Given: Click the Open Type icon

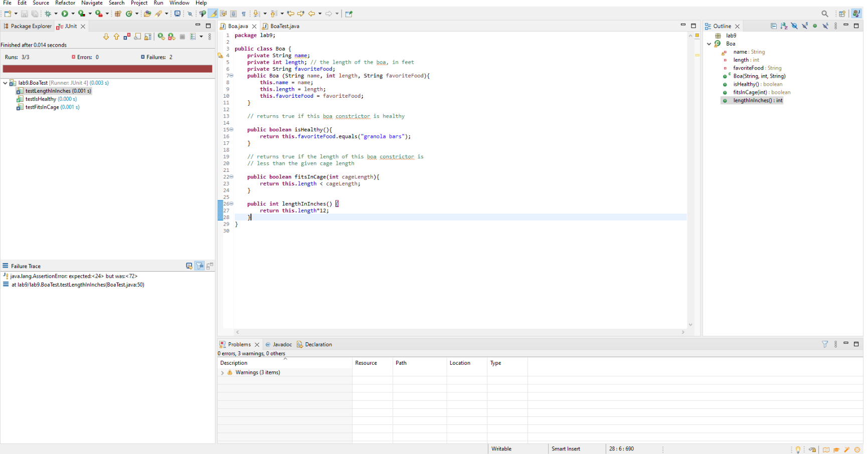Looking at the screenshot, I should 147,14.
